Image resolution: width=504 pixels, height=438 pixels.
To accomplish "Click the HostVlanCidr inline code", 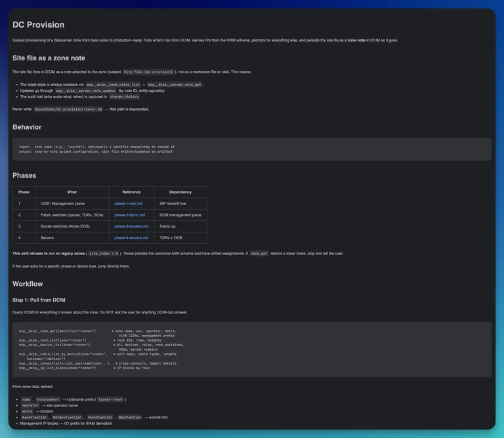I will (x=100, y=418).
